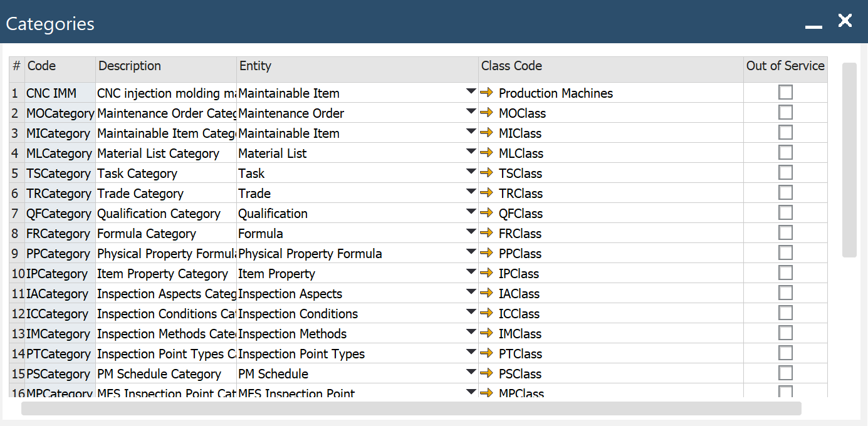
Task: Click the link arrow for QFClass
Action: pos(487,214)
